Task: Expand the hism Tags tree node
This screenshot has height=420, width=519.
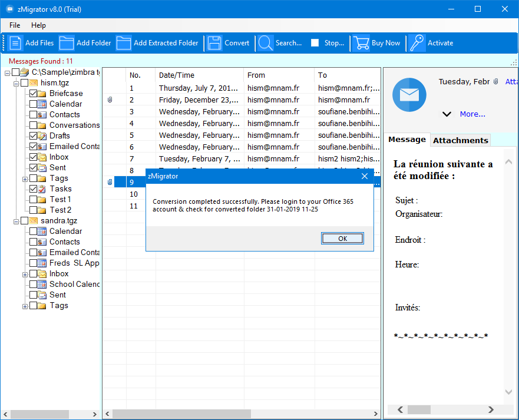Action: point(25,179)
